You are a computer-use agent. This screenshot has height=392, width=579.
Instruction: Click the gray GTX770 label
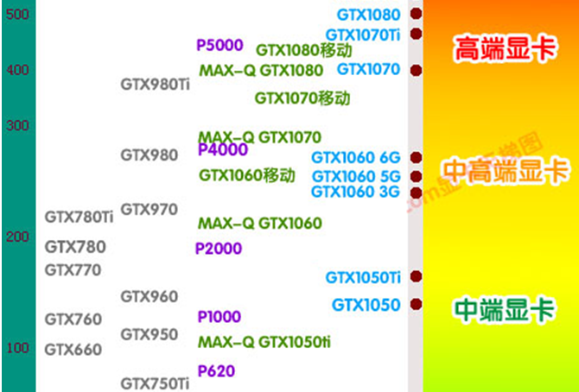pyautogui.click(x=73, y=270)
